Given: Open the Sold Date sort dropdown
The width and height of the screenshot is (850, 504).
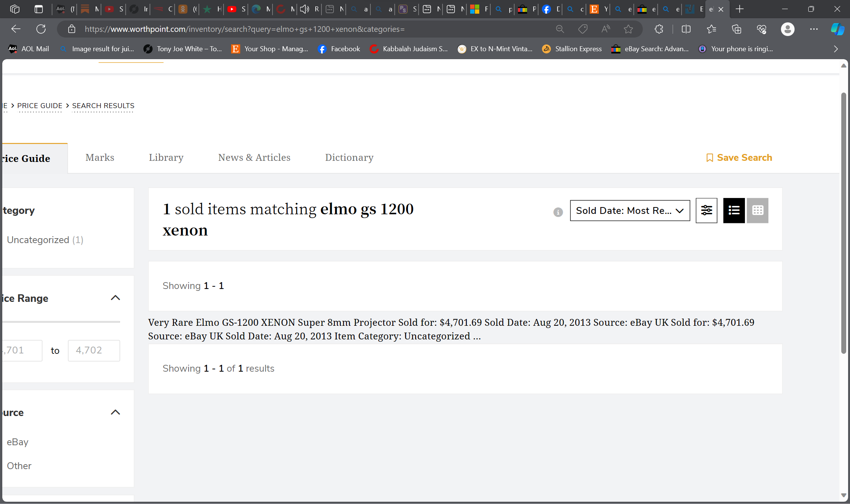Looking at the screenshot, I should click(630, 210).
